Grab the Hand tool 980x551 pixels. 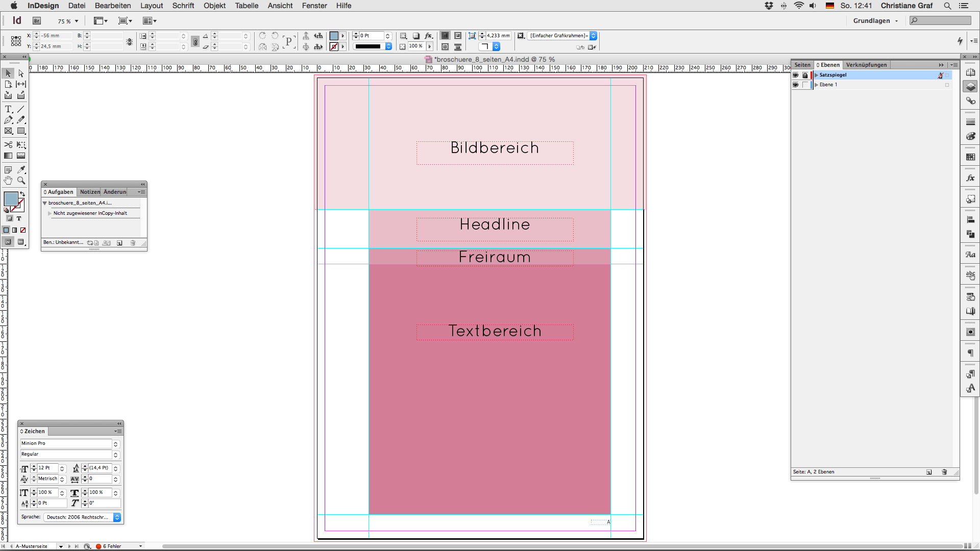point(8,180)
